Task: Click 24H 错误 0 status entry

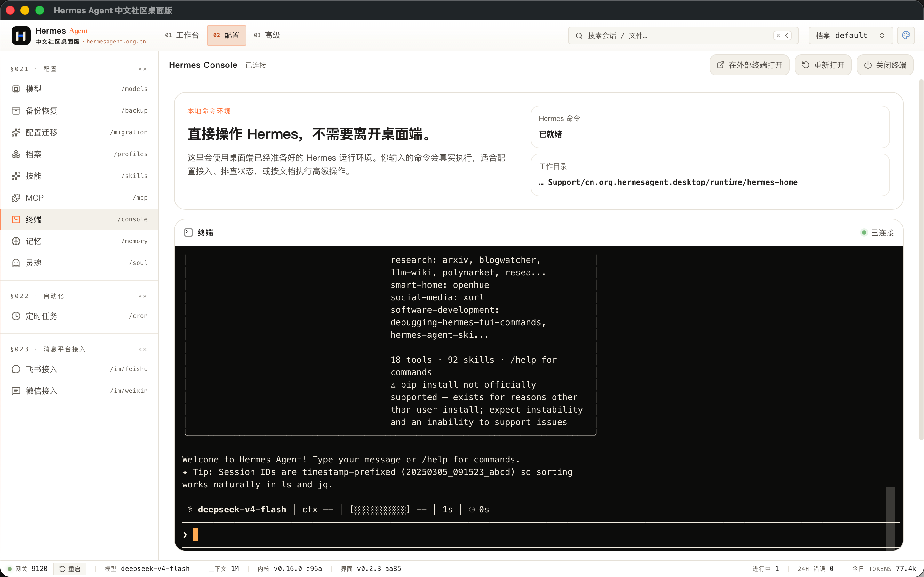Action: click(815, 569)
